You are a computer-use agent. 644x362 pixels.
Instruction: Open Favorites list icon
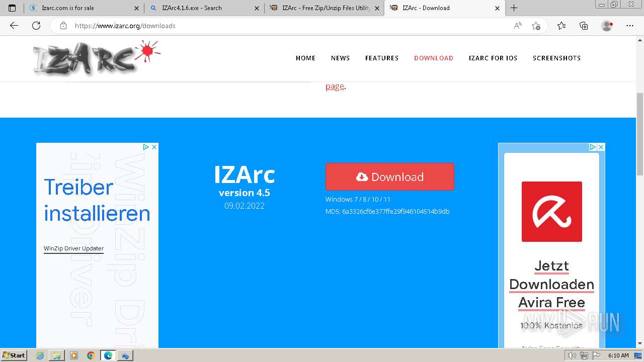tap(561, 26)
